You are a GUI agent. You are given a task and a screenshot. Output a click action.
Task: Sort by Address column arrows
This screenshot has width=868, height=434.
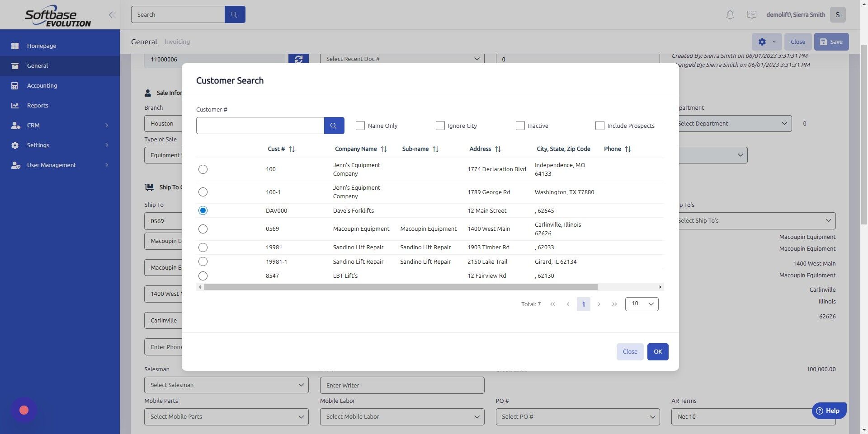498,149
